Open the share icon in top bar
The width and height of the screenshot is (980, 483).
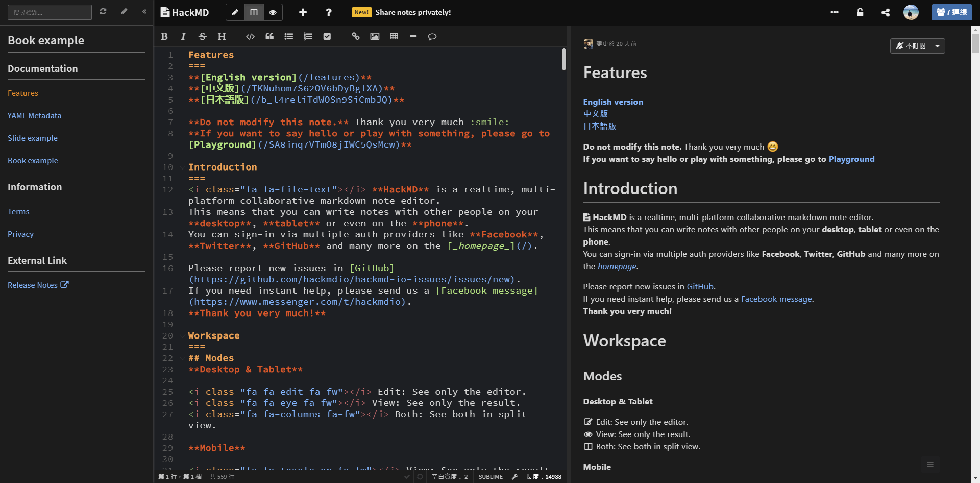click(886, 12)
